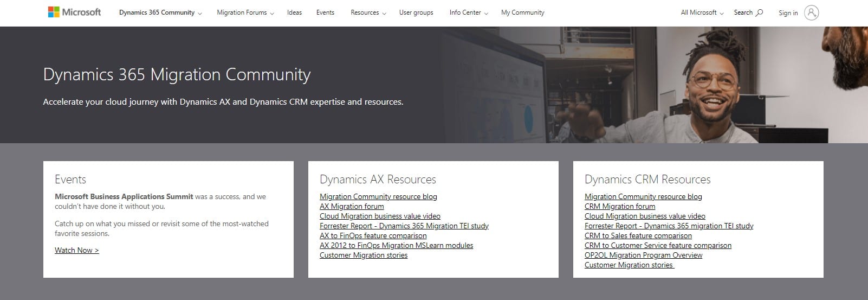Open My Community page
The height and width of the screenshot is (300, 868).
click(x=523, y=12)
